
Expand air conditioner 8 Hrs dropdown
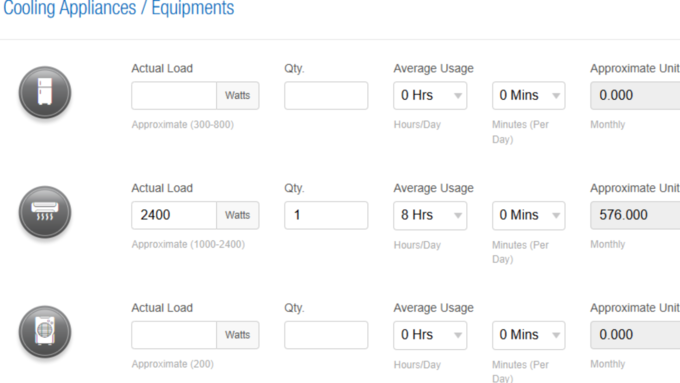[x=430, y=215]
